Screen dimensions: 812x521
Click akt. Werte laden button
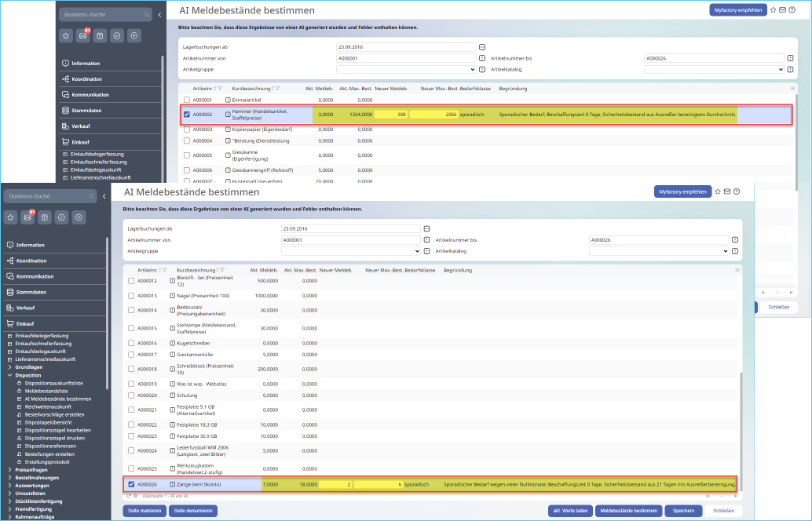coord(570,511)
